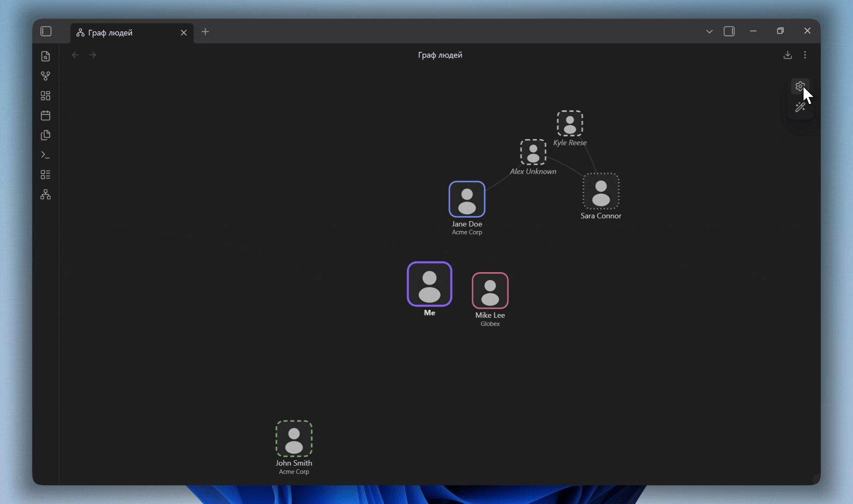Open the quick file search icon

click(45, 56)
